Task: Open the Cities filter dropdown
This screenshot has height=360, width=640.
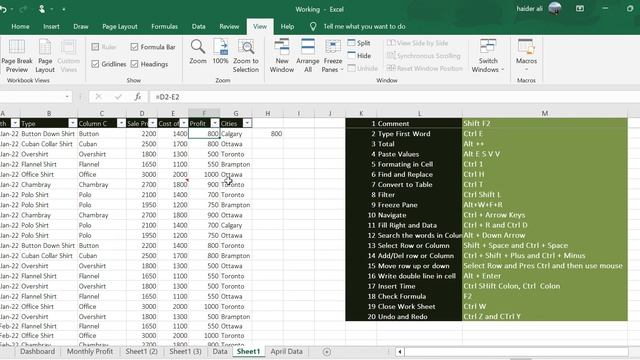Action: [247, 123]
